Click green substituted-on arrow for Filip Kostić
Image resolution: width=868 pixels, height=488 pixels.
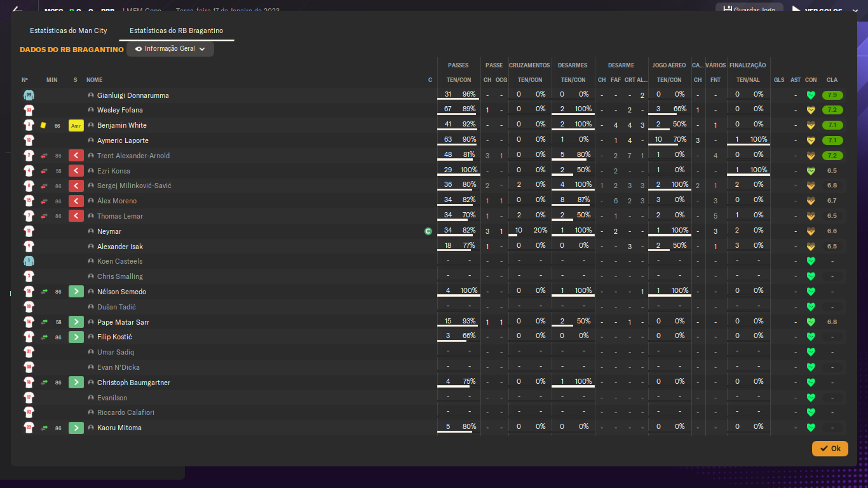pos(76,337)
